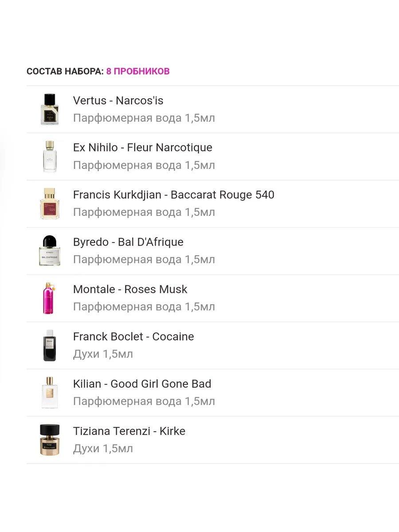Viewport: 399px width, 532px height.
Task: Open the "Montale - Roses Musk" entry
Action: [x=130, y=289]
